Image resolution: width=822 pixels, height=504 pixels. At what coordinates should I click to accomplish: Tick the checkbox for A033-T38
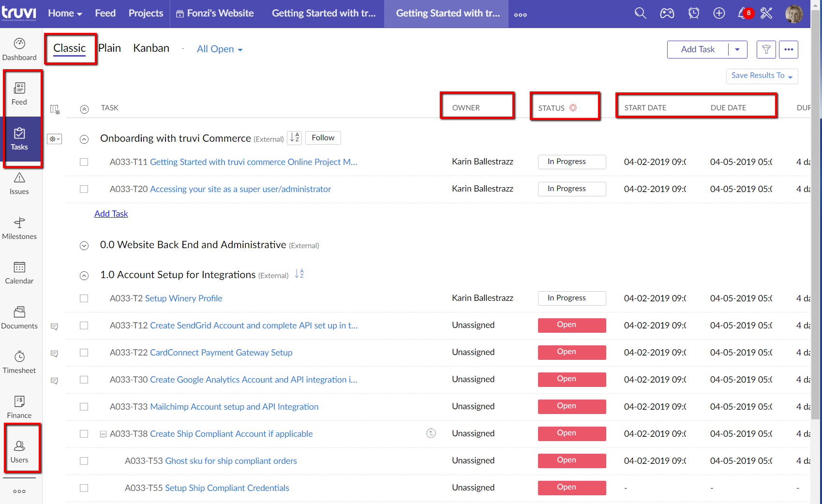click(x=84, y=434)
